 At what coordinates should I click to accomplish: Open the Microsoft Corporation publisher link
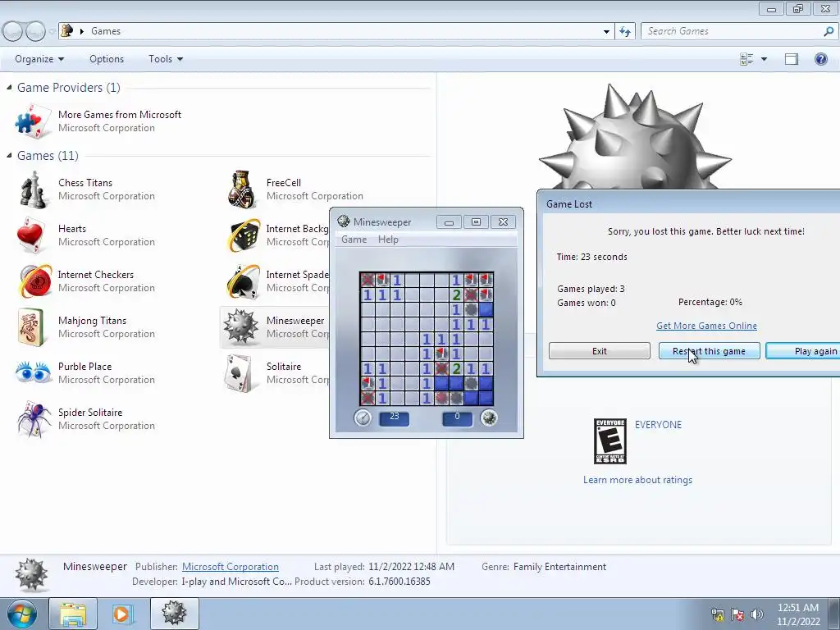pyautogui.click(x=231, y=567)
